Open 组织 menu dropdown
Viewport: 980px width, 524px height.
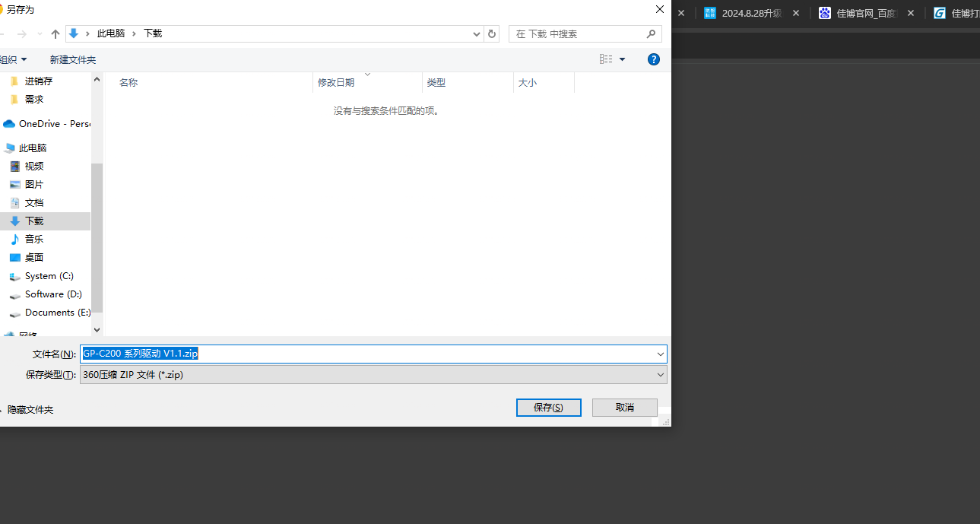13,59
